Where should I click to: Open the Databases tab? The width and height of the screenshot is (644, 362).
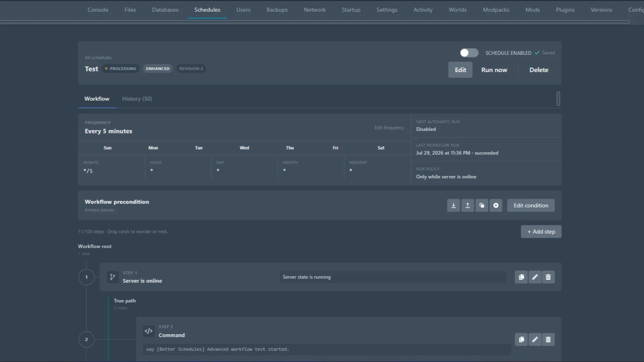[x=165, y=10]
